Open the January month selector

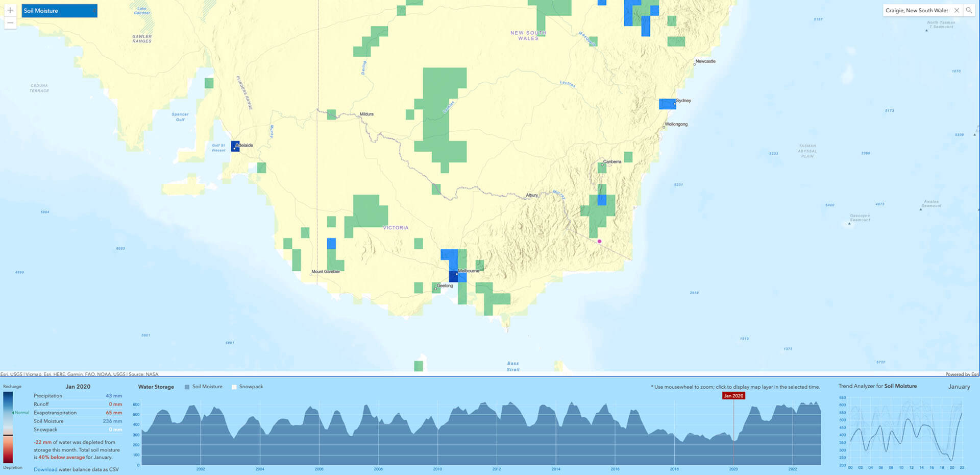pyautogui.click(x=959, y=387)
